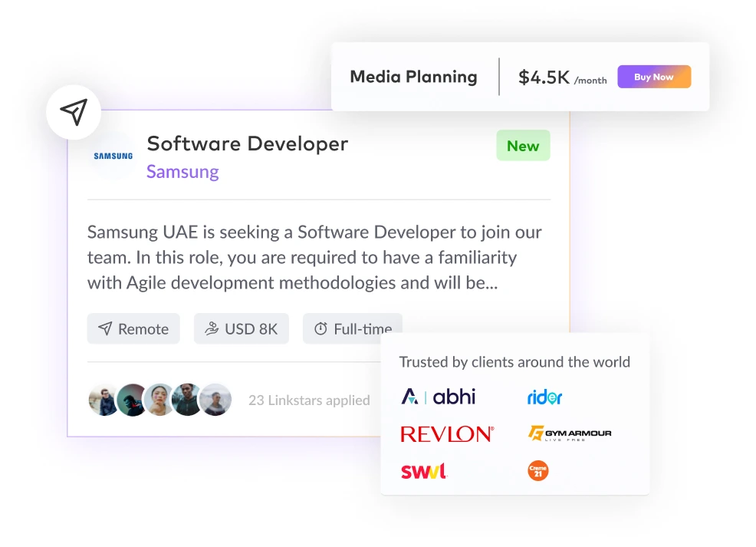Select the swvl client logo
Image resolution: width=756 pixels, height=547 pixels.
point(424,470)
